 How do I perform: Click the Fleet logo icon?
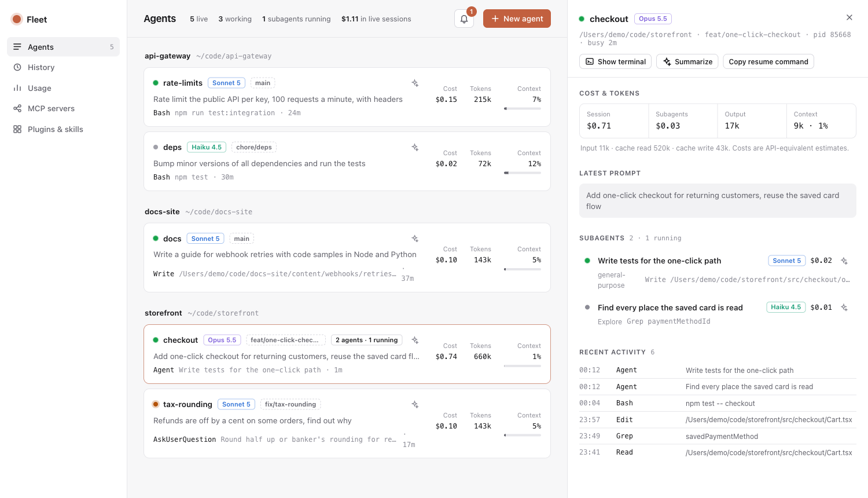pyautogui.click(x=17, y=19)
